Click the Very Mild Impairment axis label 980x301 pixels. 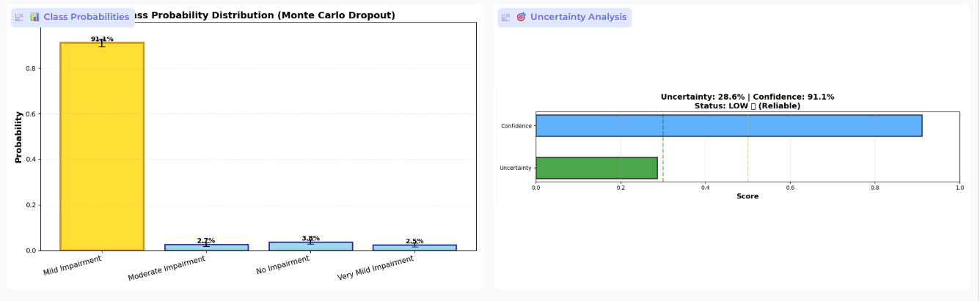coord(376,268)
